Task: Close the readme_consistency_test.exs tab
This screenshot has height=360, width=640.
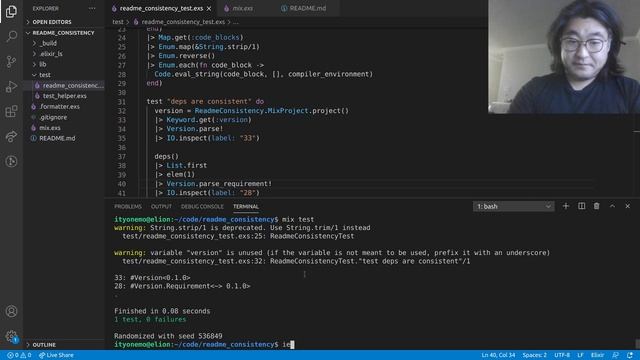Action: pyautogui.click(x=209, y=8)
